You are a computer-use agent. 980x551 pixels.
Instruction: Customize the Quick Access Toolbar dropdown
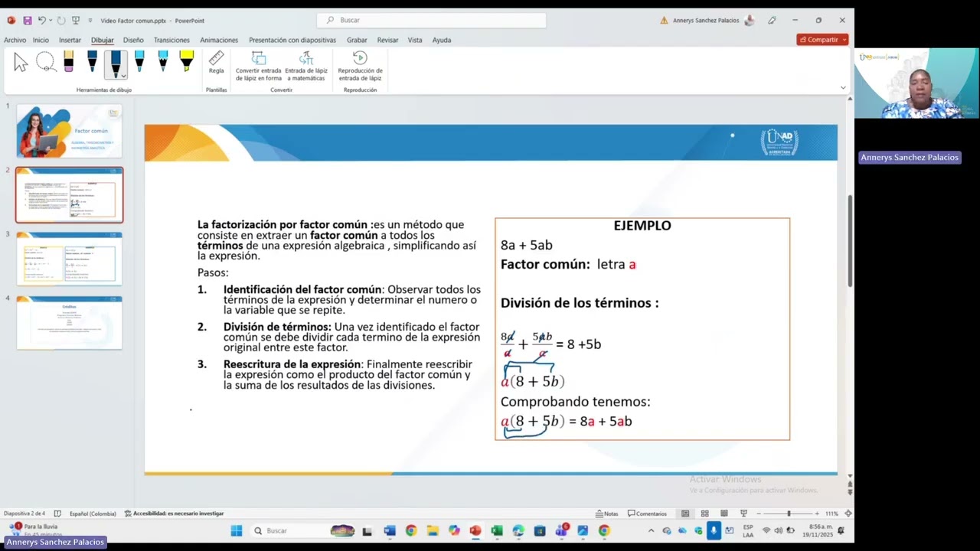point(90,21)
